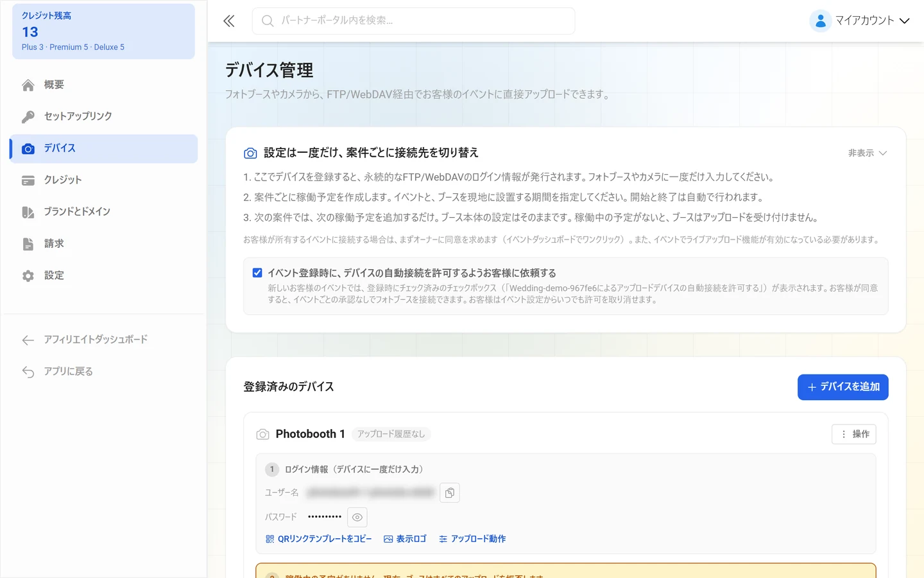This screenshot has height=578, width=924.
Task: Click the 登録済みのデバイス heading
Action: click(289, 387)
